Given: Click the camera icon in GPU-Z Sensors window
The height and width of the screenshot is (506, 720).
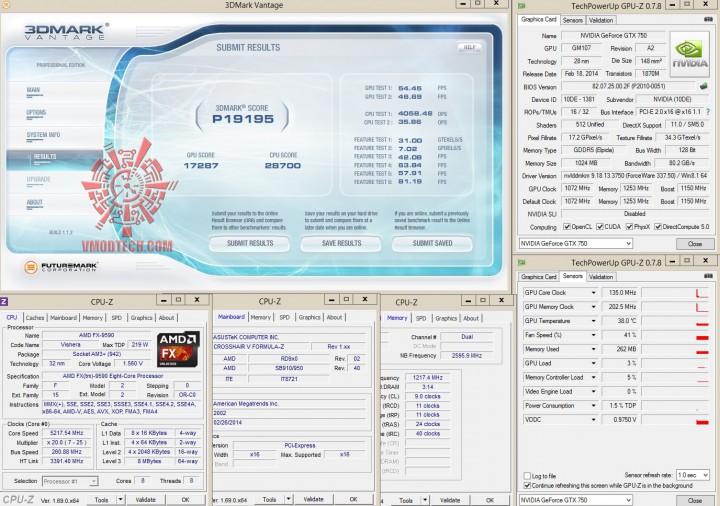Looking at the screenshot, I should click(708, 276).
